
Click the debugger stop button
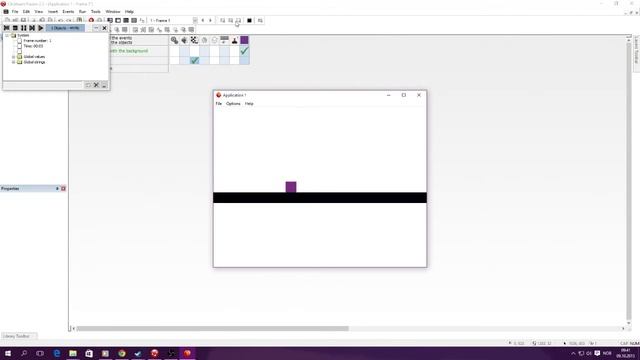pyautogui.click(x=15, y=28)
